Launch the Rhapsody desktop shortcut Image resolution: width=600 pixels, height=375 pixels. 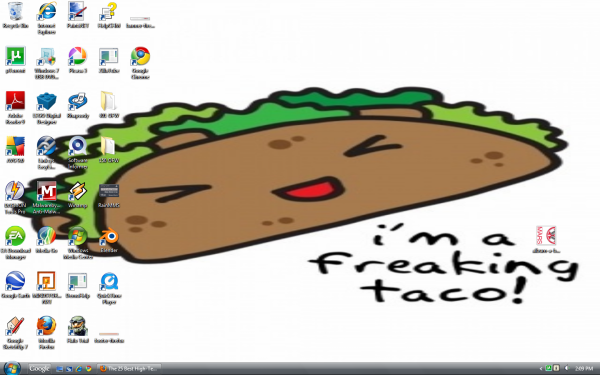(78, 105)
